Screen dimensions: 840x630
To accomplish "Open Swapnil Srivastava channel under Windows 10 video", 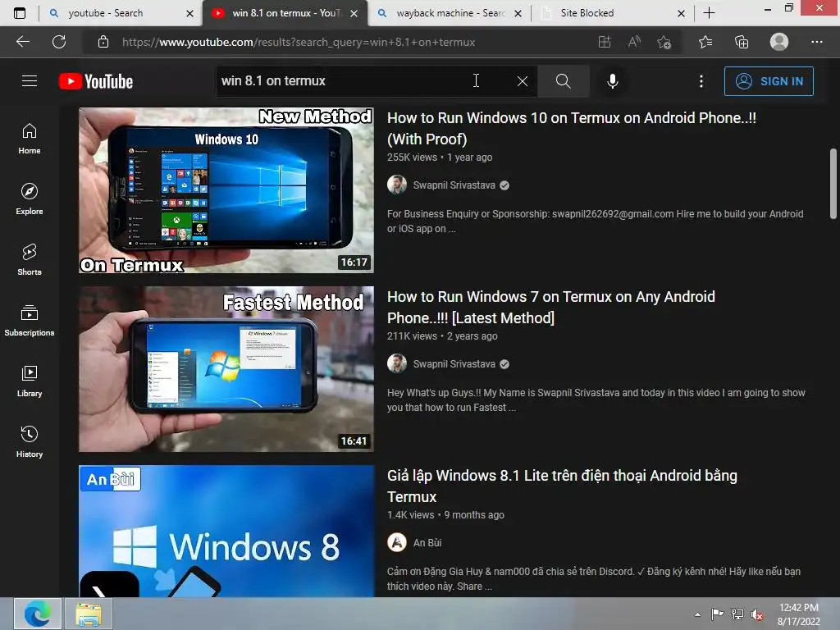I will pos(454,185).
